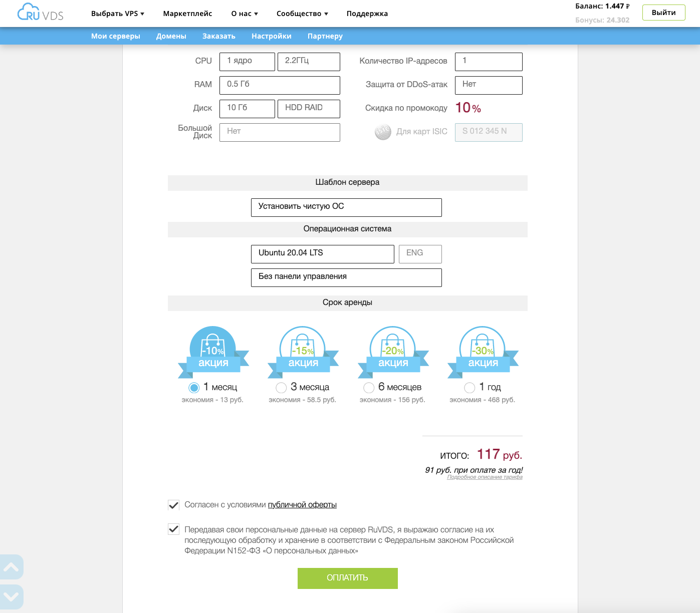Image resolution: width=700 pixels, height=613 pixels.
Task: Go to the Мои серверы tab
Action: point(116,36)
